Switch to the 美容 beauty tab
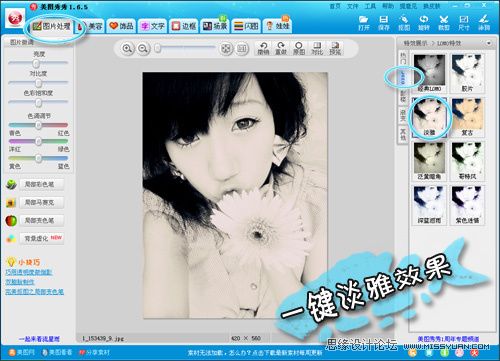The height and width of the screenshot is (361, 500). click(90, 26)
